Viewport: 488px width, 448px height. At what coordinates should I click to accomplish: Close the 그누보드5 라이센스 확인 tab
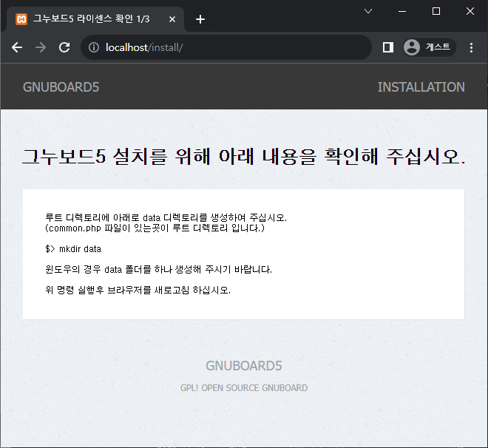(172, 19)
